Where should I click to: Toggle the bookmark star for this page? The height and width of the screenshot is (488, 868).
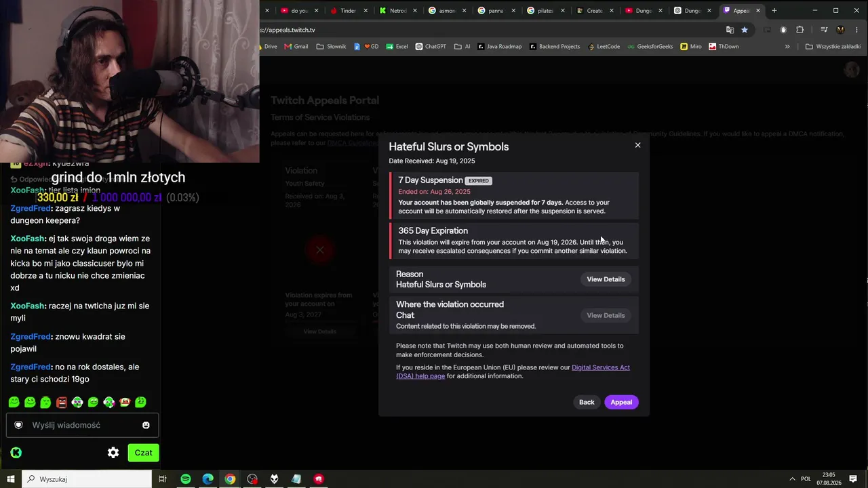point(745,30)
